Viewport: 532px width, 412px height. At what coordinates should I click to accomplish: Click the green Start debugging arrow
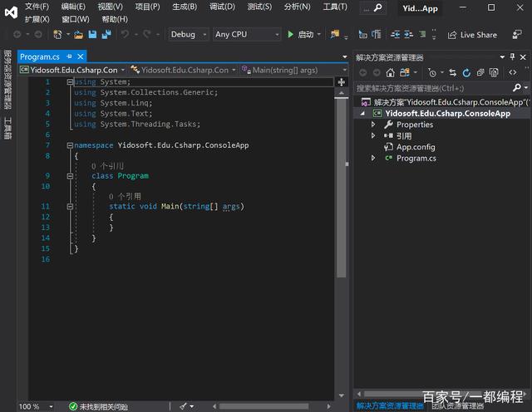point(290,35)
